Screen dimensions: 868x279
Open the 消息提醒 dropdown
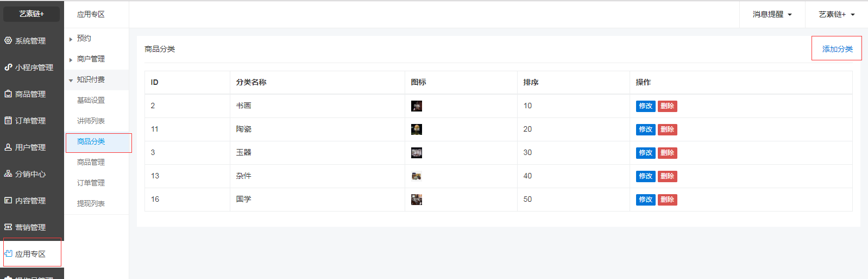(x=772, y=15)
